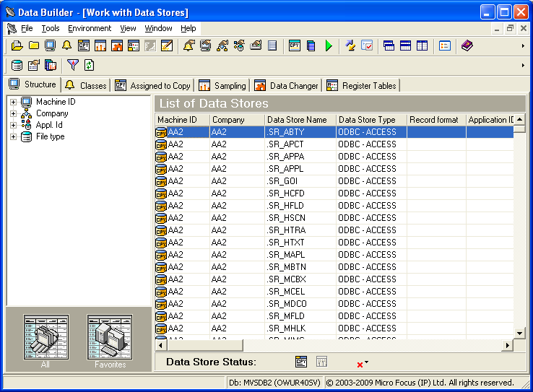Expand the File type tree node
Screen dimensions: 533x392
[x=13, y=136]
